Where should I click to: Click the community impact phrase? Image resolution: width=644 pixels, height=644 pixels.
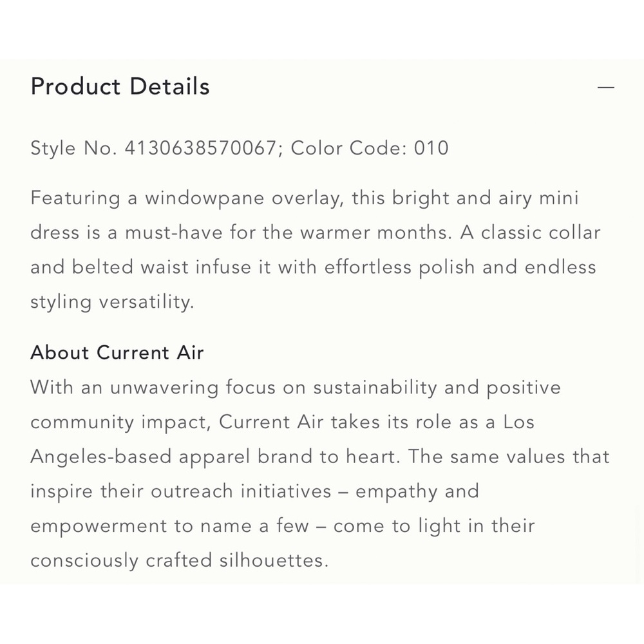[x=121, y=422]
